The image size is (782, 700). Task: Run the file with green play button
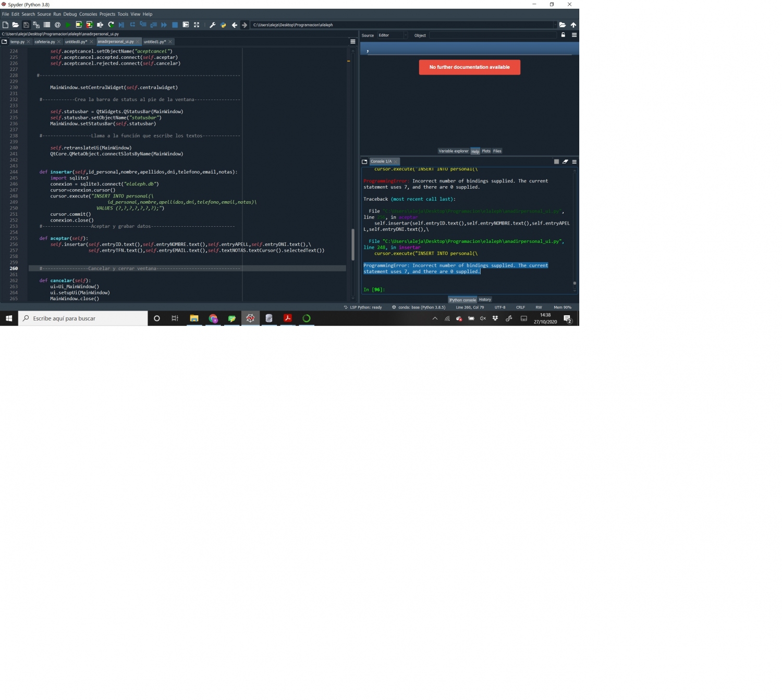click(x=68, y=24)
